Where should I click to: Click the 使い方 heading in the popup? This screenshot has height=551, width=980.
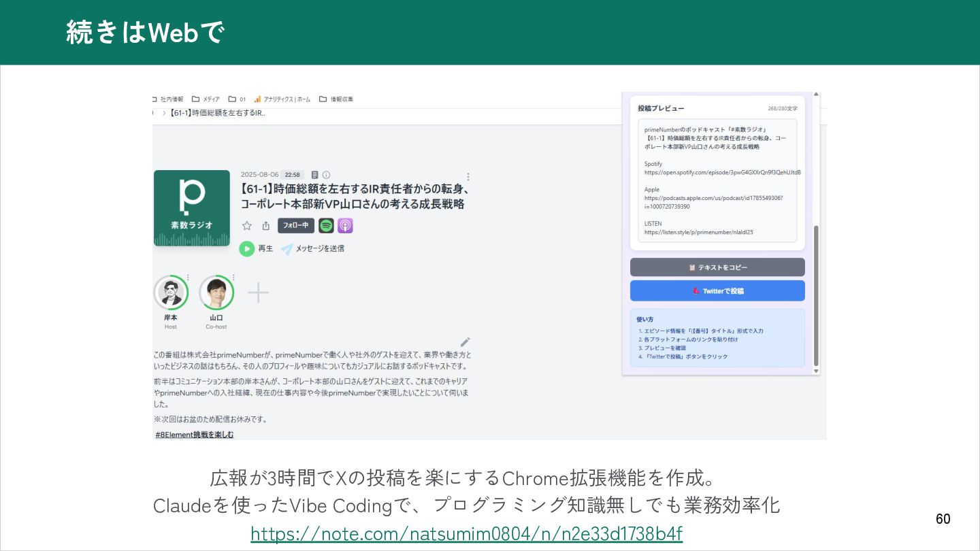click(x=645, y=319)
